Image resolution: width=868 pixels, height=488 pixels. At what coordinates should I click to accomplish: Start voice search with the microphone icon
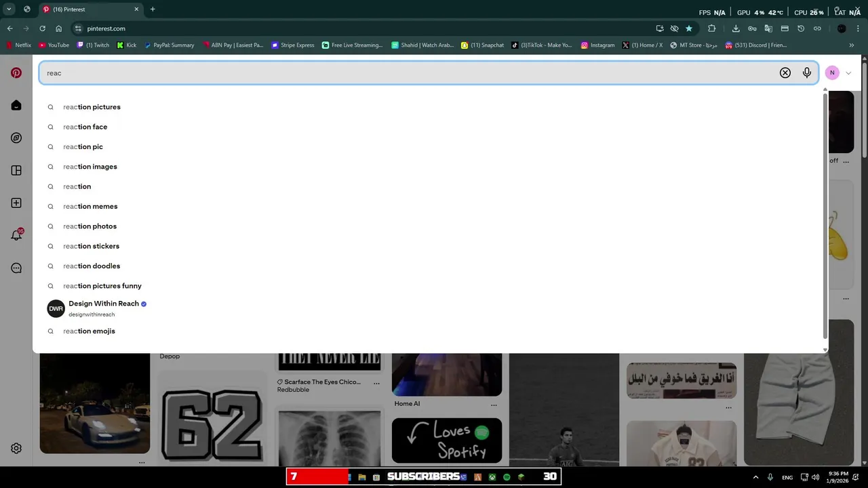tap(806, 73)
